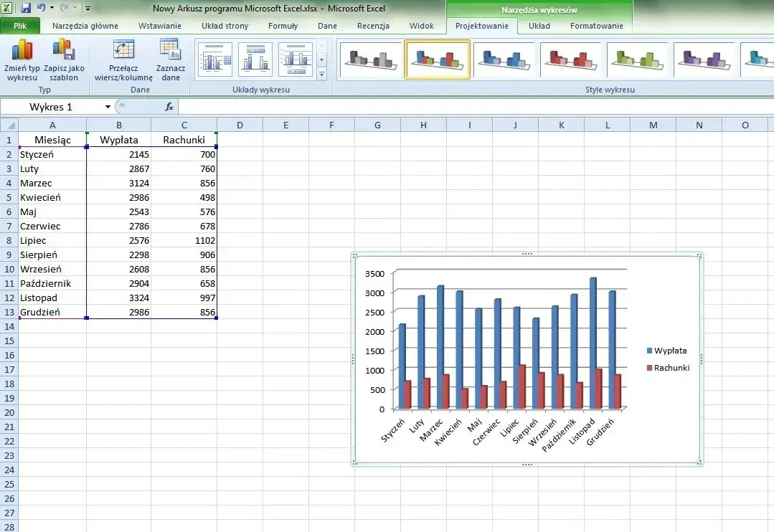Click the Czerwiec cell
Image resolution: width=774 pixels, height=532 pixels.
coord(52,226)
